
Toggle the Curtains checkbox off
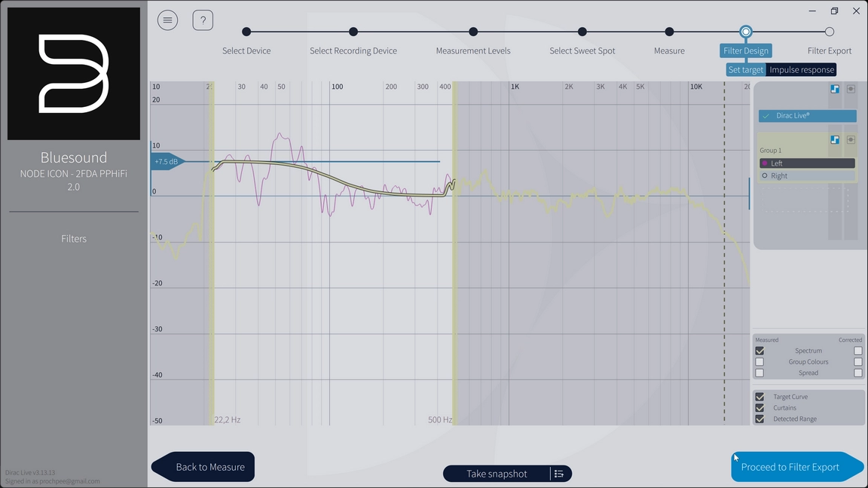tap(759, 408)
